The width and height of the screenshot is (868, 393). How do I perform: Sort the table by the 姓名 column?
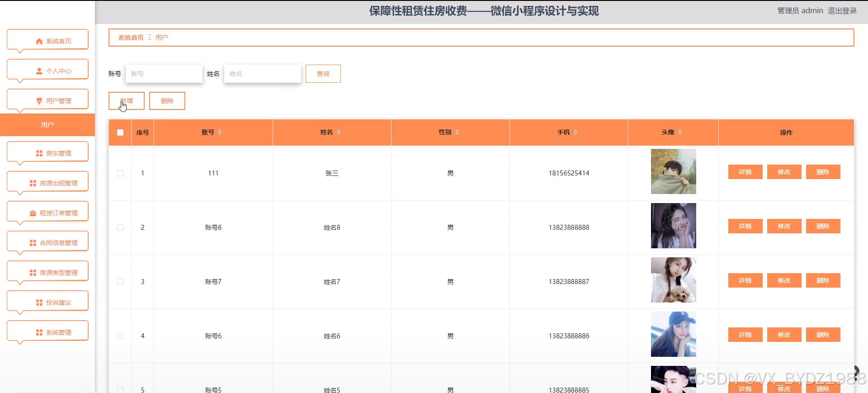[x=339, y=132]
